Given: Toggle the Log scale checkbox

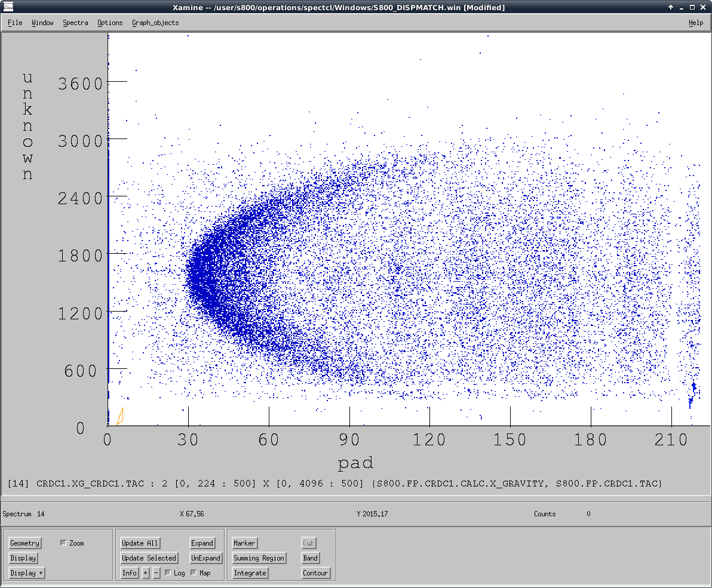Looking at the screenshot, I should [x=168, y=573].
